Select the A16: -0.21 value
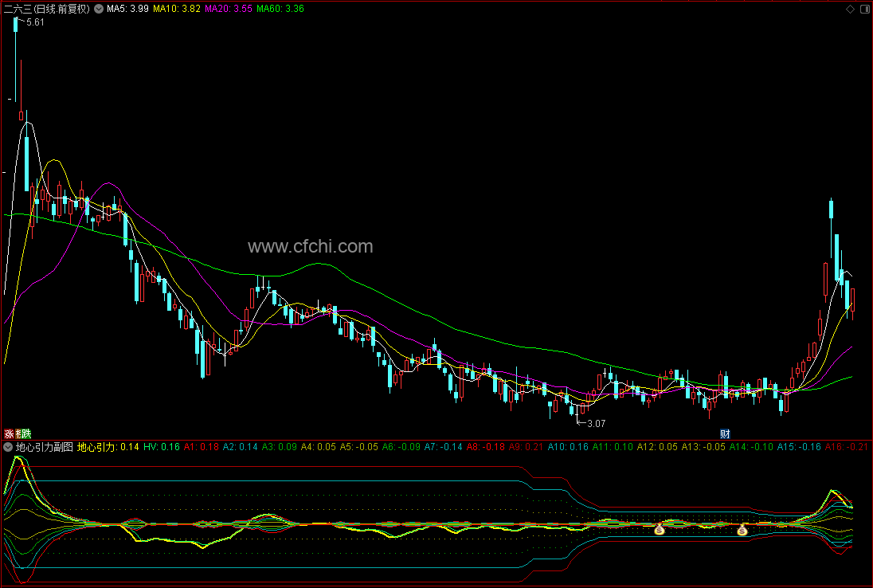 pos(847,447)
